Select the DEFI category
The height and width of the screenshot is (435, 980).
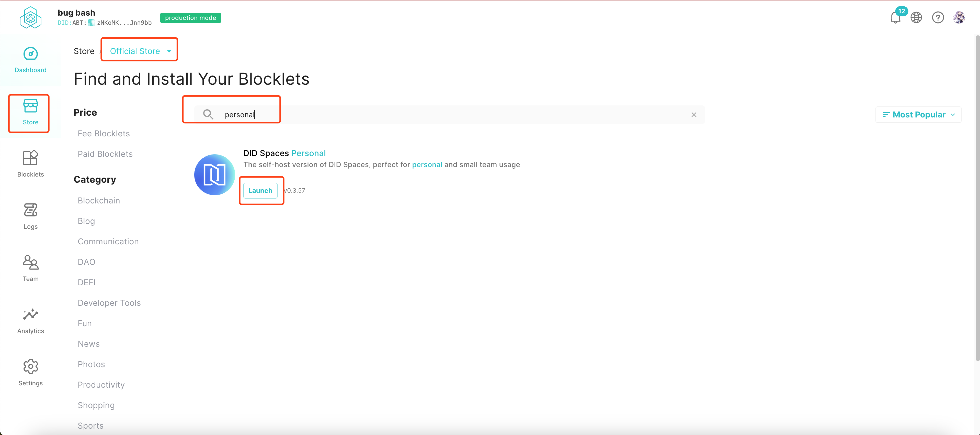pos(87,283)
